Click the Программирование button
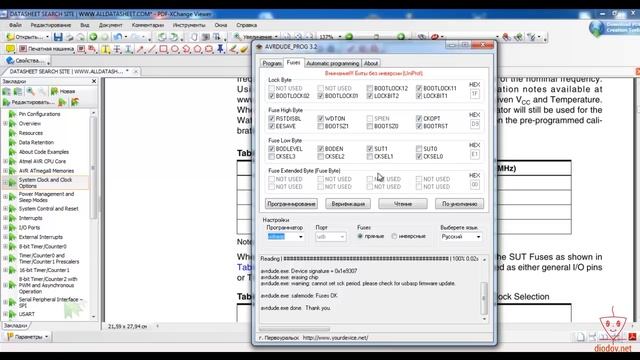 (x=291, y=204)
